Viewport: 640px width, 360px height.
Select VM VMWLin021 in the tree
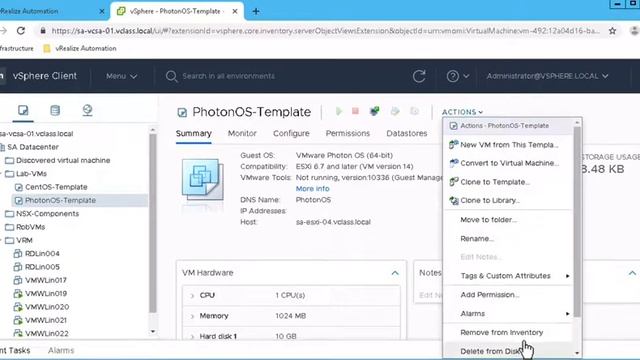point(46,320)
